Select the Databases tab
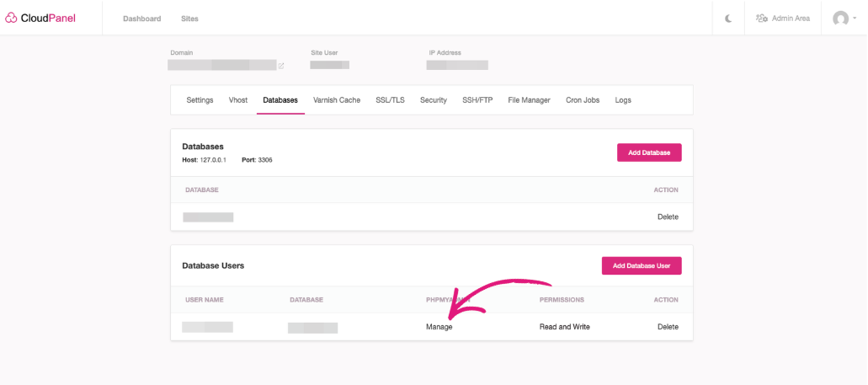This screenshot has width=868, height=385. pos(280,100)
